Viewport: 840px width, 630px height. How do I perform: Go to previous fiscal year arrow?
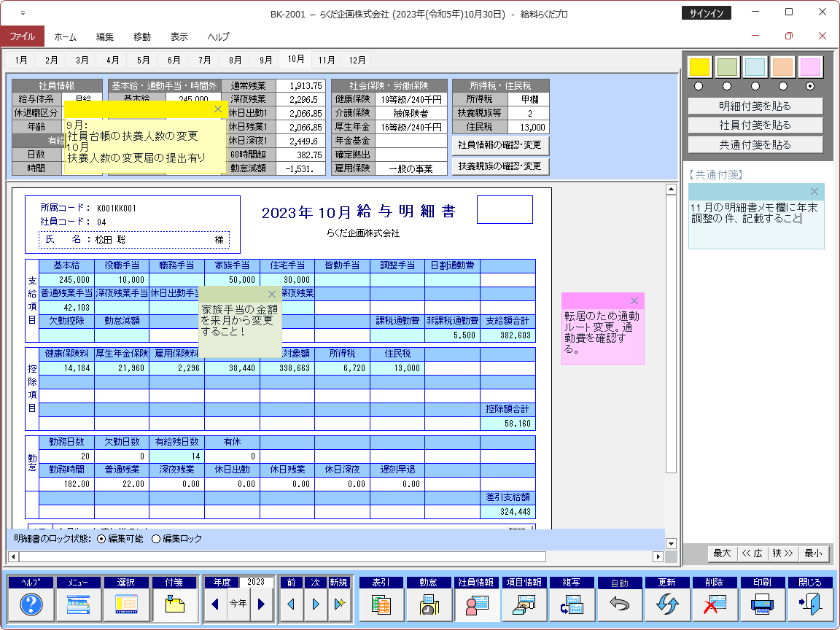215,604
